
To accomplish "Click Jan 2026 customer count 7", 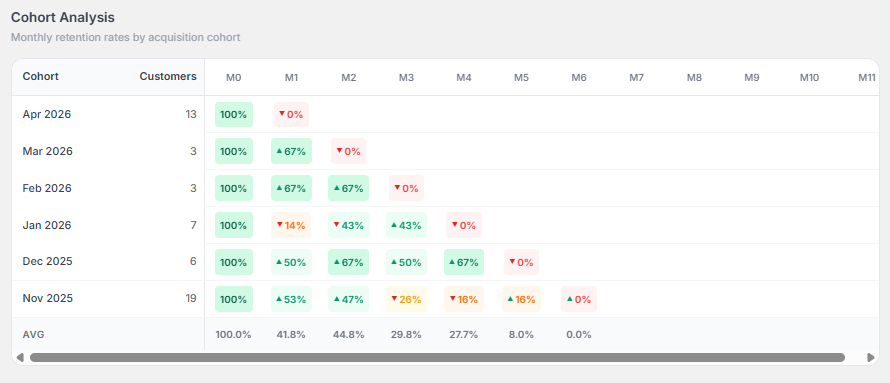I will pos(194,225).
